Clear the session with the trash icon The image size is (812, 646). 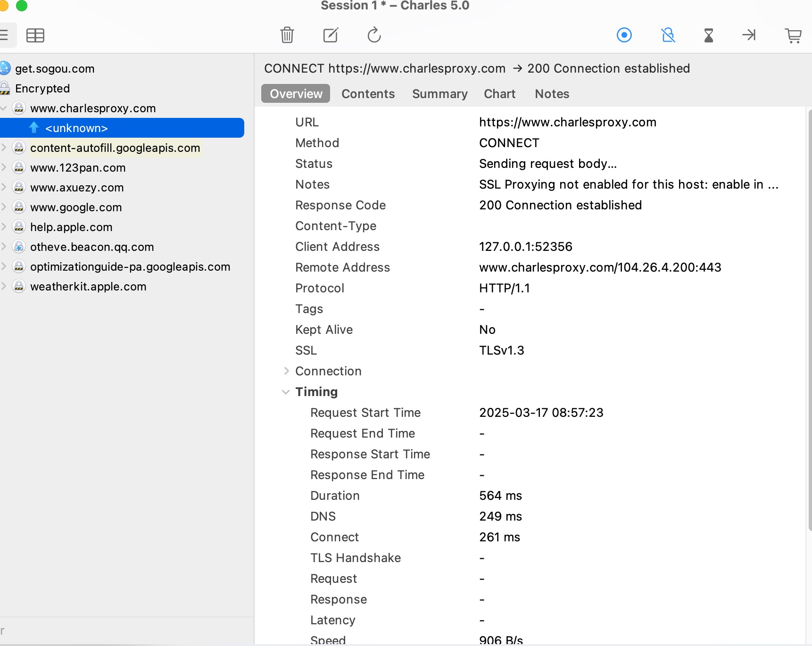point(287,35)
